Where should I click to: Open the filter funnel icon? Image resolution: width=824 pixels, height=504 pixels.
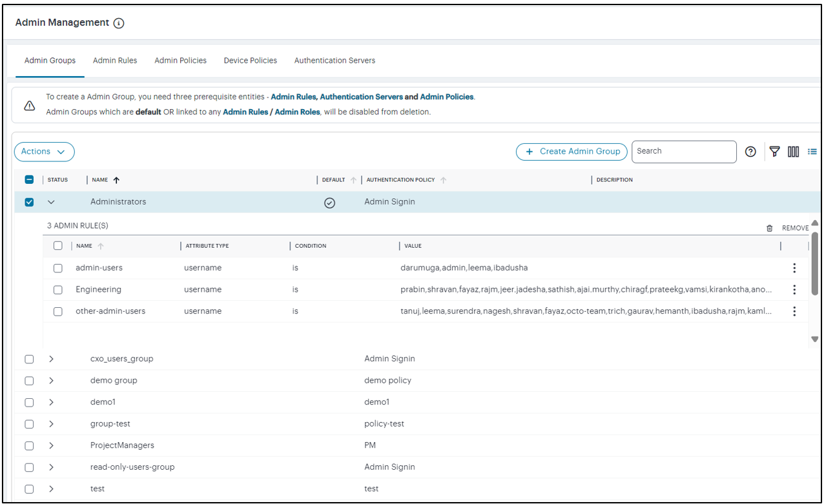(774, 152)
